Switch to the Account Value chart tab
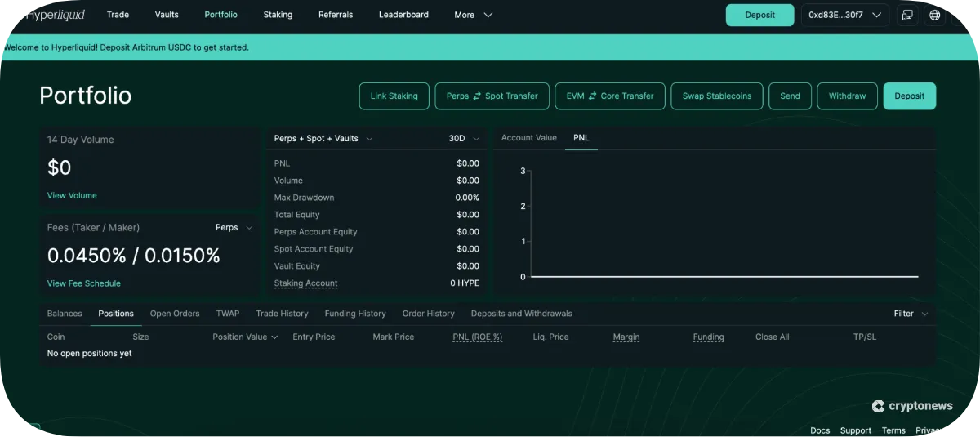Screen dimensions: 980x437 (x=528, y=138)
